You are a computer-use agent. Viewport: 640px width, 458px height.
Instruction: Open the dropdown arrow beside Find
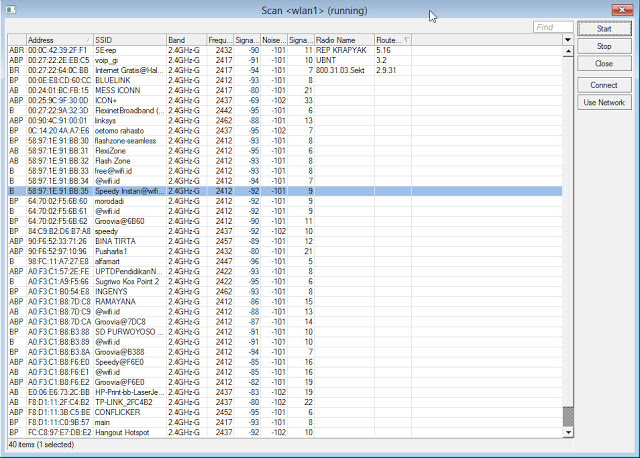click(x=568, y=40)
